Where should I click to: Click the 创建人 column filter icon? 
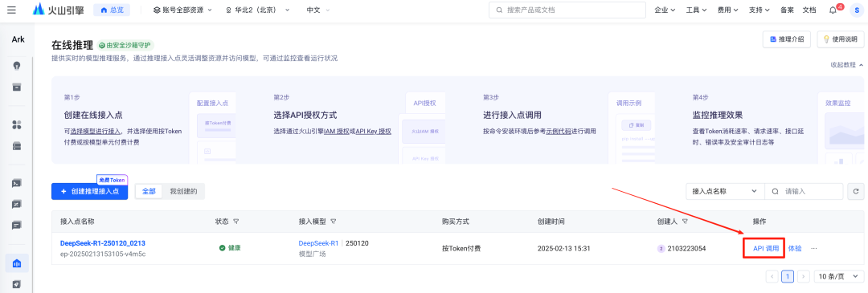(x=686, y=221)
